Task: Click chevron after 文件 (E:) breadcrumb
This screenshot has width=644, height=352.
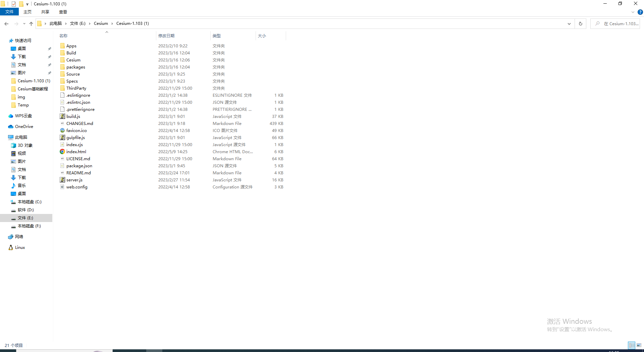Action: 90,24
